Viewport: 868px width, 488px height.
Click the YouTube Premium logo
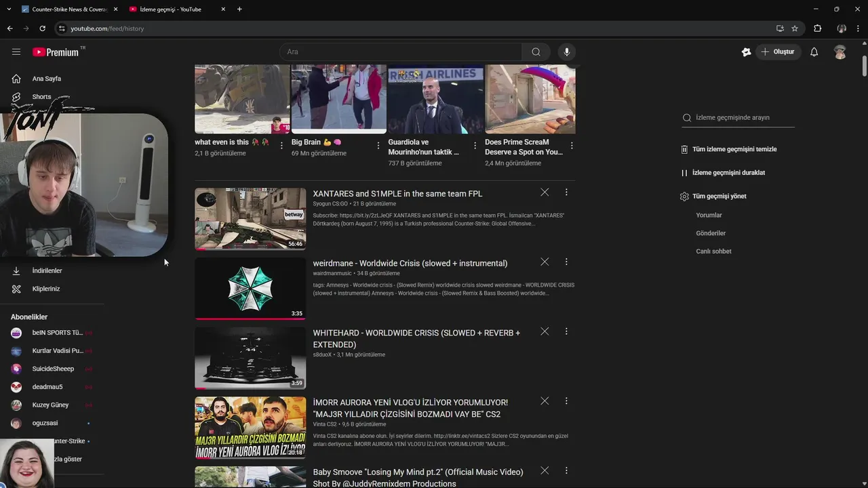56,52
